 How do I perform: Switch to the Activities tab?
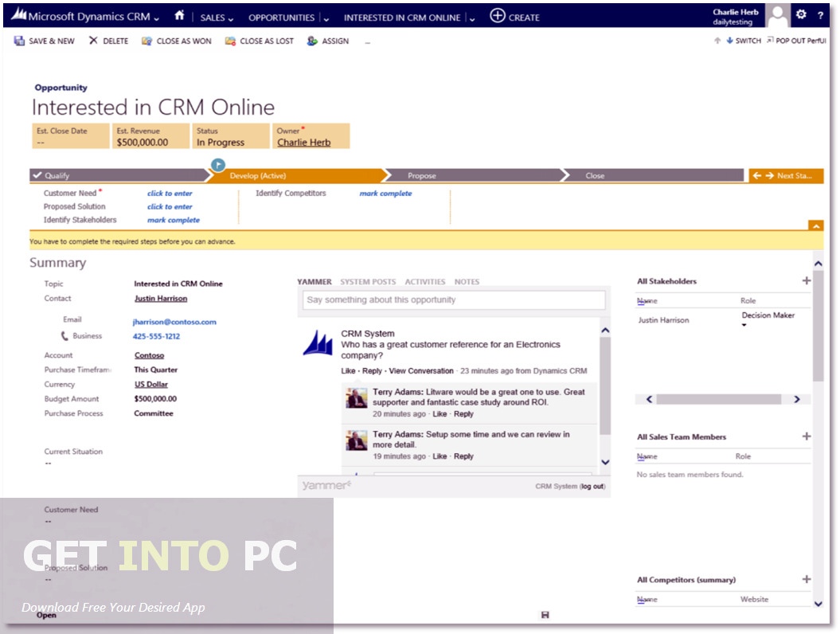[425, 282]
